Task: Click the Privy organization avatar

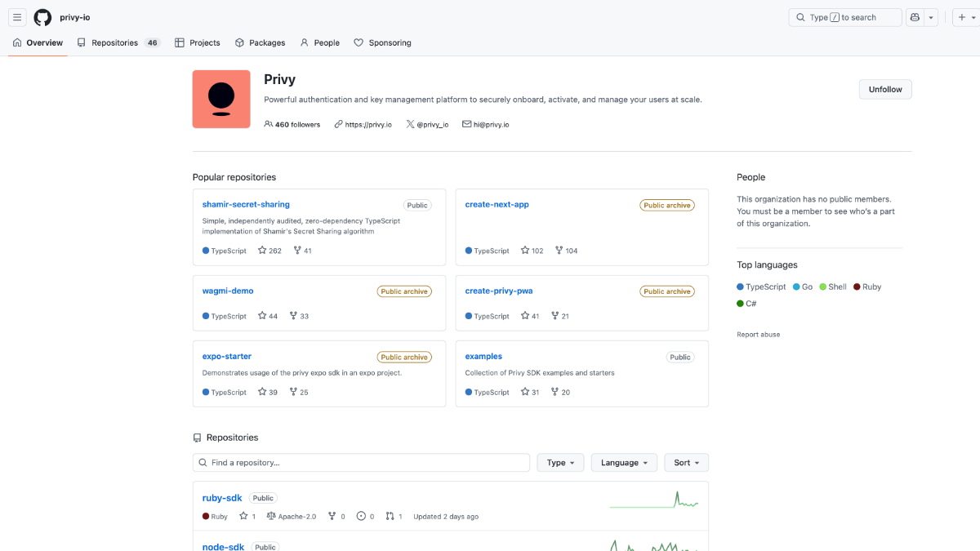Action: tap(221, 99)
